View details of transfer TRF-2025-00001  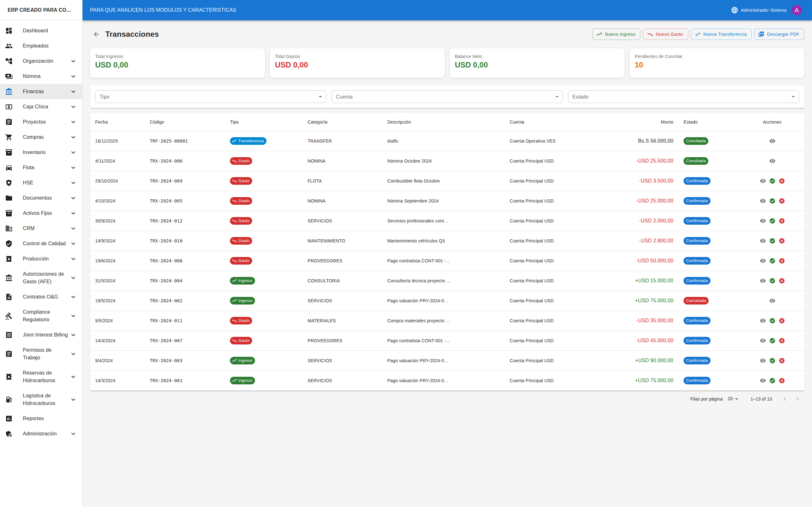coord(772,141)
